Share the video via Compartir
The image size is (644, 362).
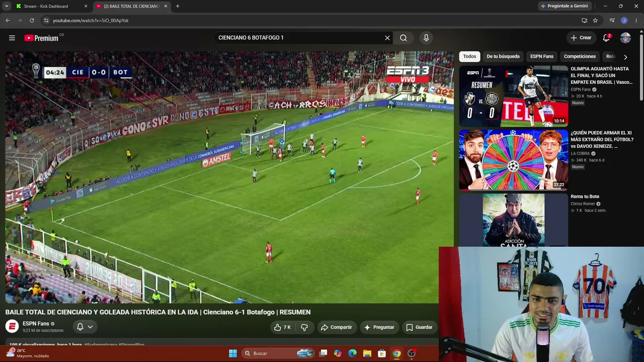tap(337, 327)
